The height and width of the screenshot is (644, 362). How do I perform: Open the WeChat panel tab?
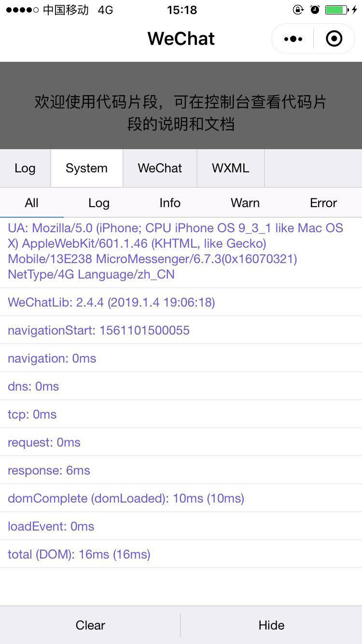click(160, 168)
